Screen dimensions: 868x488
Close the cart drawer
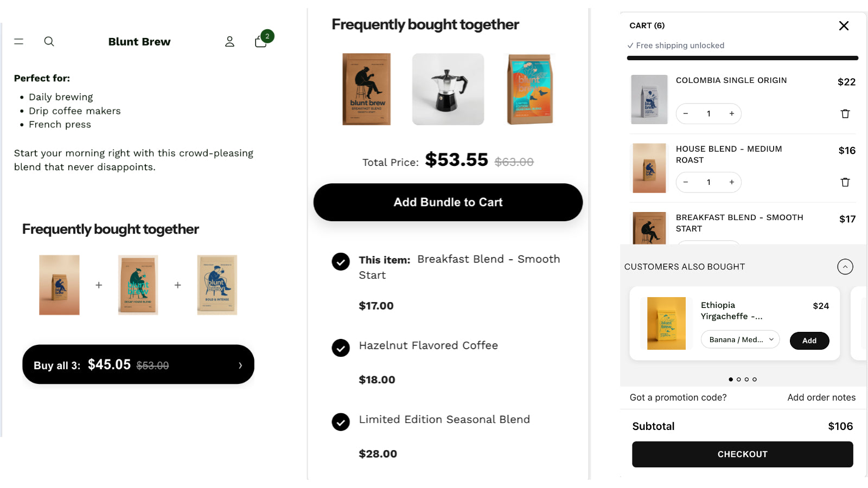tap(844, 25)
